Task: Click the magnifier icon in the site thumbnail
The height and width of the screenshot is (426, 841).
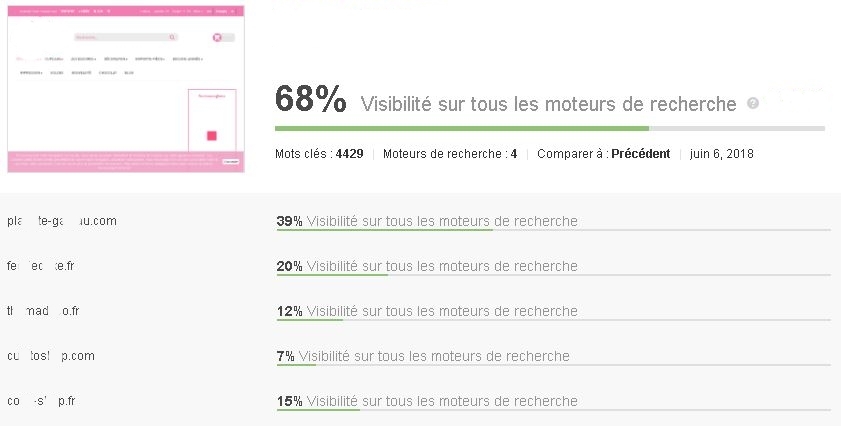Action: [172, 37]
